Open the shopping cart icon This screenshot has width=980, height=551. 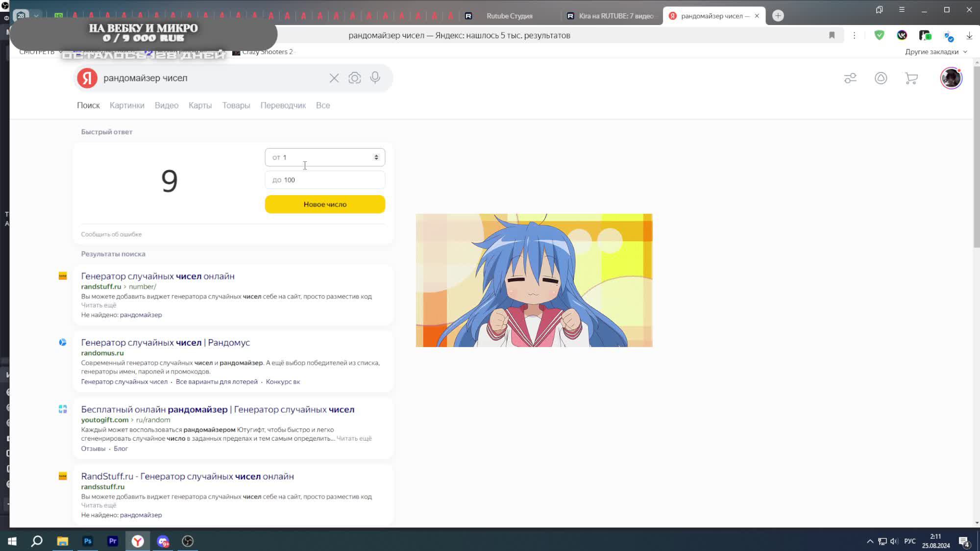pos(911,78)
